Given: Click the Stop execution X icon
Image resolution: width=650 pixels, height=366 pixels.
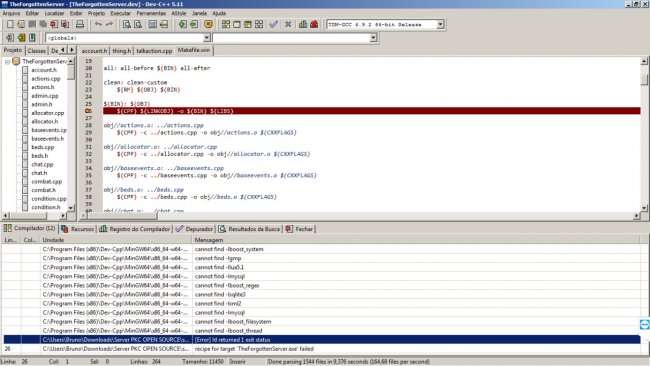Looking at the screenshot, I should (x=288, y=24).
